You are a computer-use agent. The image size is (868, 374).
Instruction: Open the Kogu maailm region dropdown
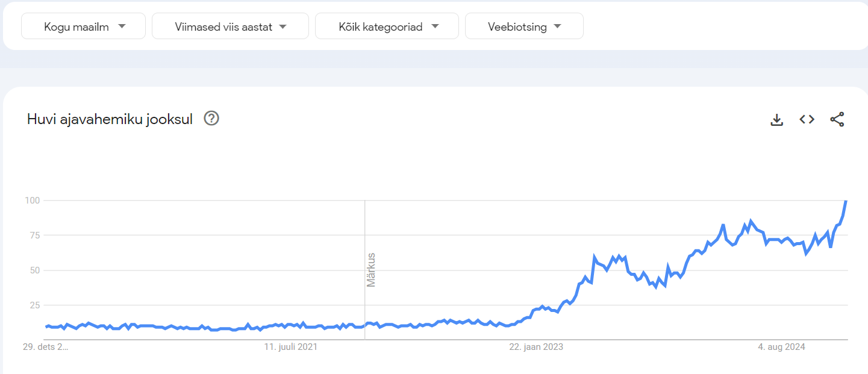point(83,26)
